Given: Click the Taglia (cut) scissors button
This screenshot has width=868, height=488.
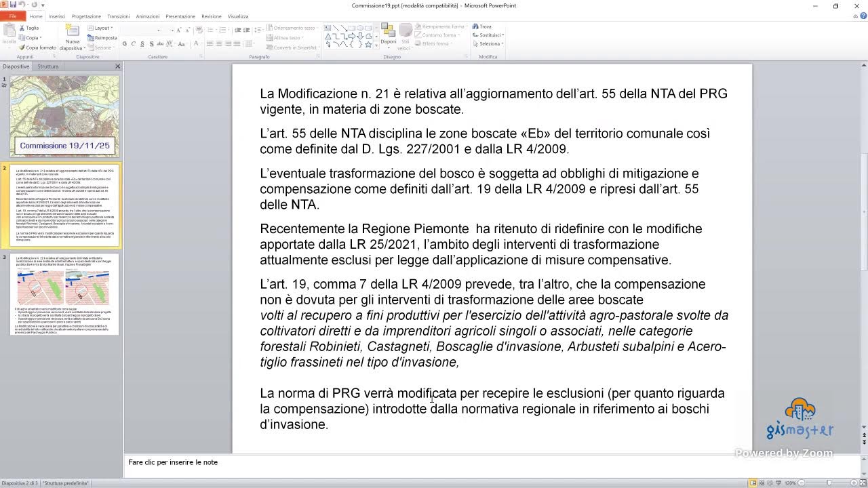Looking at the screenshot, I should pos(29,28).
